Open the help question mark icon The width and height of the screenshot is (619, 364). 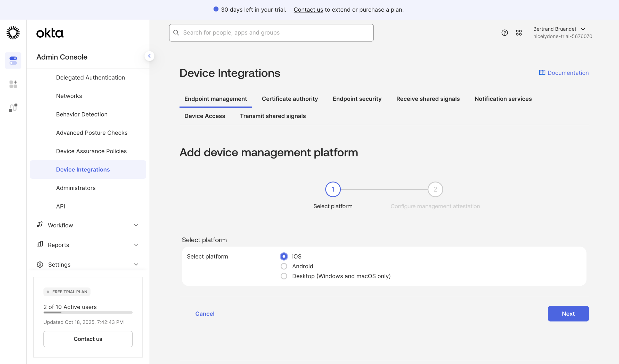504,33
